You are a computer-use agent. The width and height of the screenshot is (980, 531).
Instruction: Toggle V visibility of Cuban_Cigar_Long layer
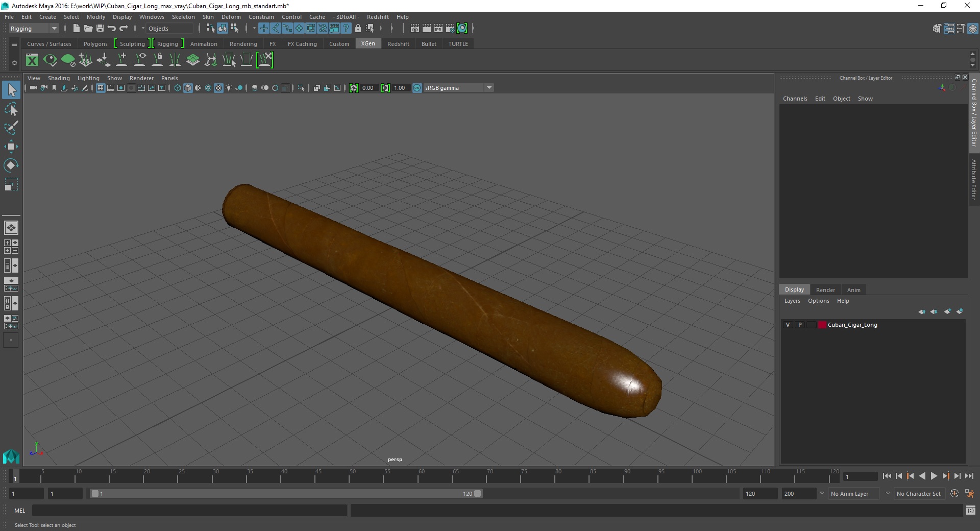coord(788,325)
